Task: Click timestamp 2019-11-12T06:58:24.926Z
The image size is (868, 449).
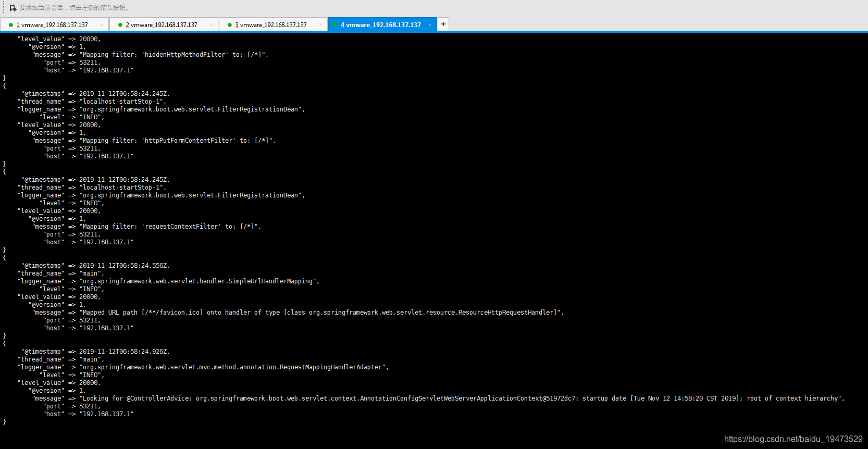Action: [124, 352]
